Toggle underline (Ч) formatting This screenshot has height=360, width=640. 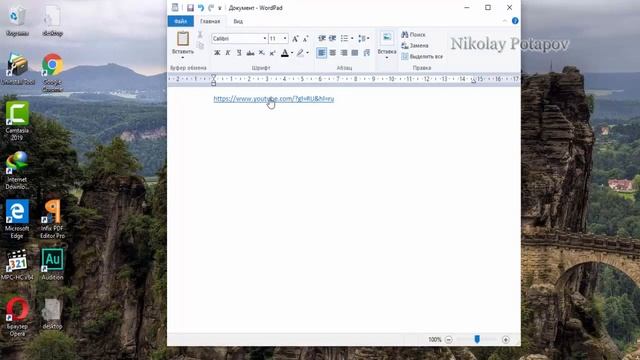(239, 53)
